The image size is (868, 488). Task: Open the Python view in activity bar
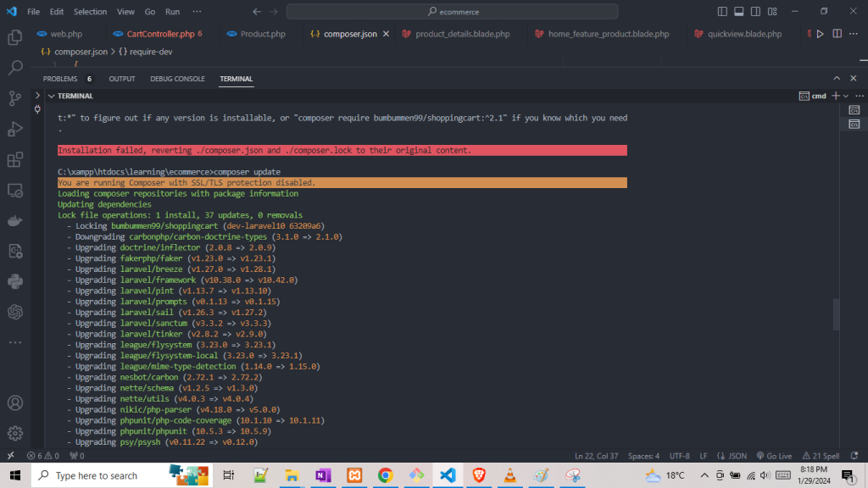pos(15,281)
